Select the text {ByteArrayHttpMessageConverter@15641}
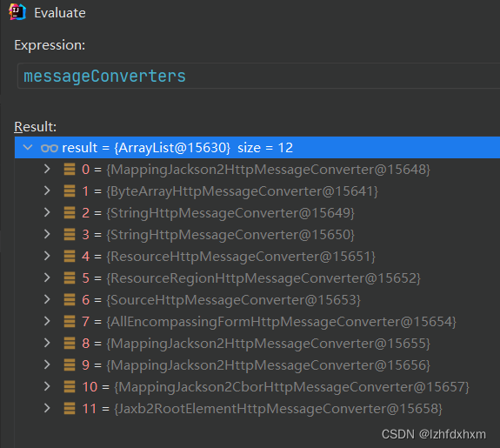Image resolution: width=500 pixels, height=448 pixels. [x=242, y=191]
